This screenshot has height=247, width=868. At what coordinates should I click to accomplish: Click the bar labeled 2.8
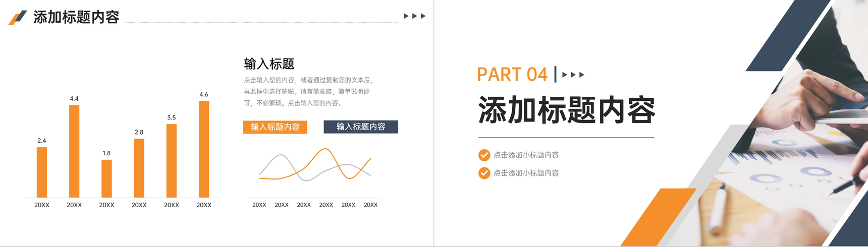pyautogui.click(x=139, y=168)
